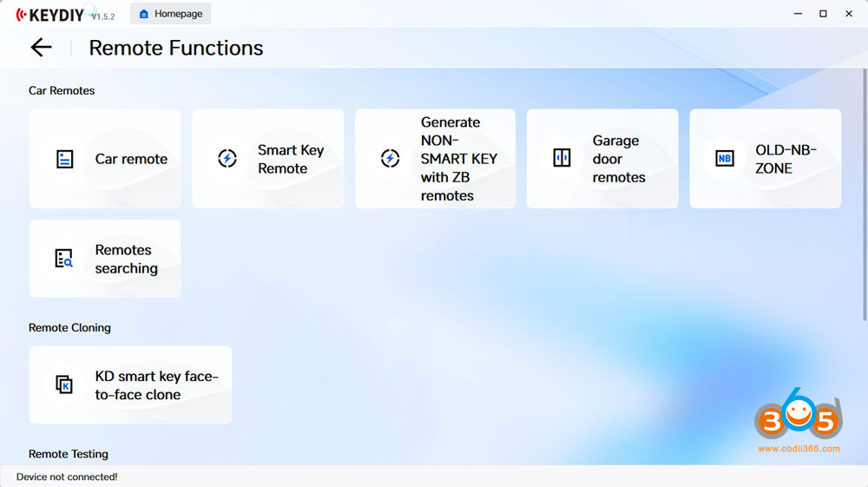Switch to the Homepage tab
868x487 pixels.
[177, 14]
